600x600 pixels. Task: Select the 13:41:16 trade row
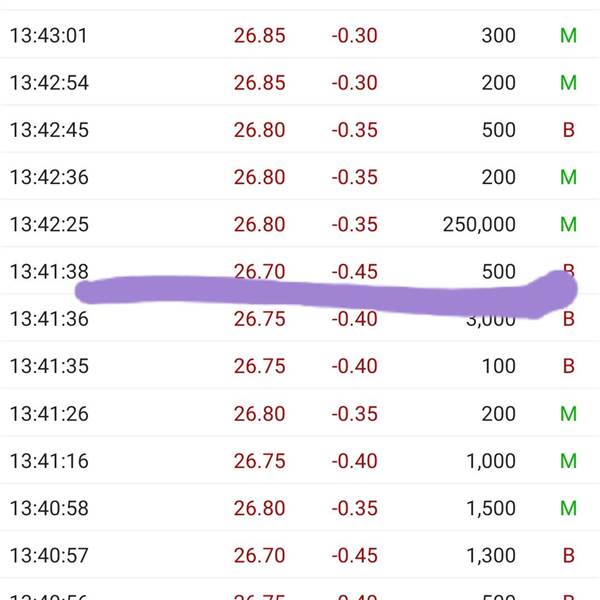(x=300, y=460)
